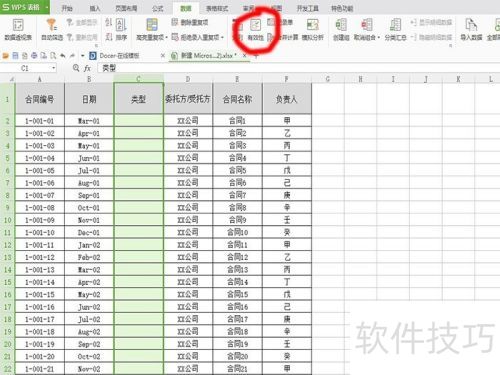
Task: Click the 删除重复项 button
Action: pyautogui.click(x=190, y=22)
